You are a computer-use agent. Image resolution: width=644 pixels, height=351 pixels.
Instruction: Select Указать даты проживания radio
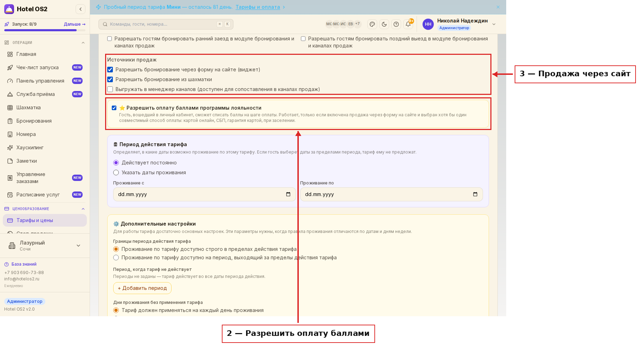(116, 173)
